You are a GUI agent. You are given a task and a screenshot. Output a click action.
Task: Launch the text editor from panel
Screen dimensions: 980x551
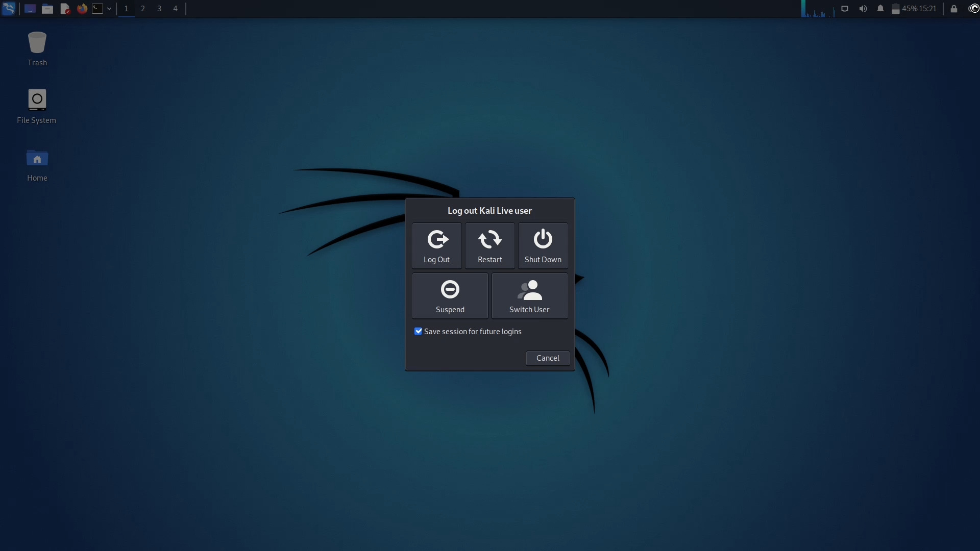pos(65,9)
